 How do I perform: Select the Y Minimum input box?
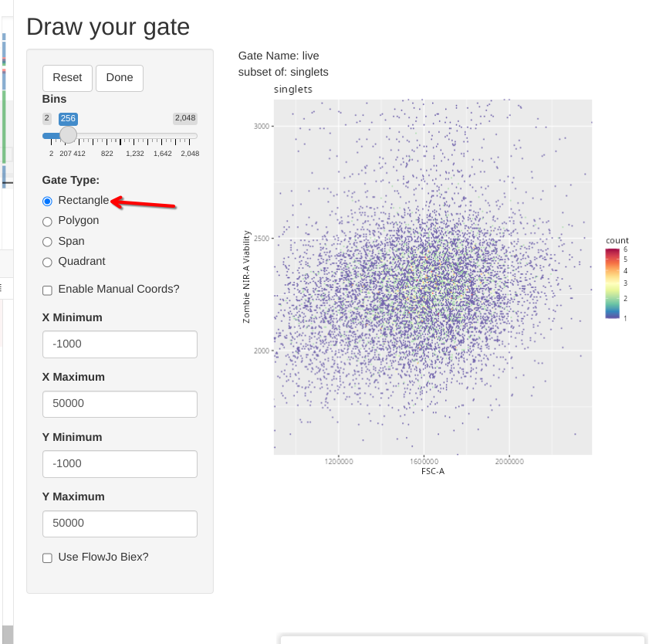pyautogui.click(x=120, y=464)
